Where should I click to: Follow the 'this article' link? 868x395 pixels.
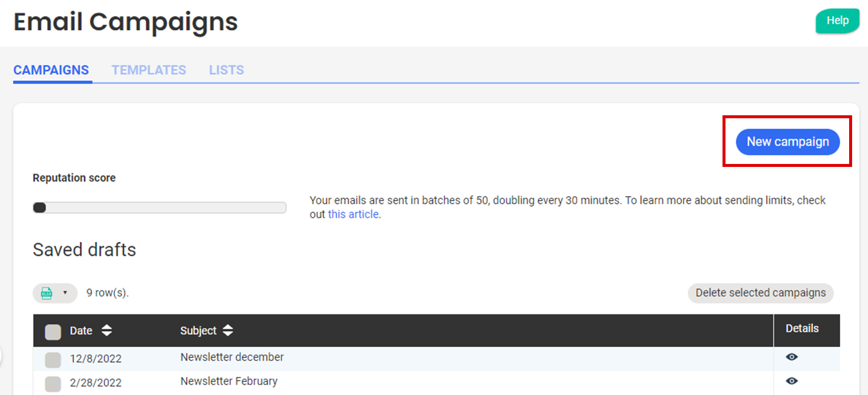353,214
